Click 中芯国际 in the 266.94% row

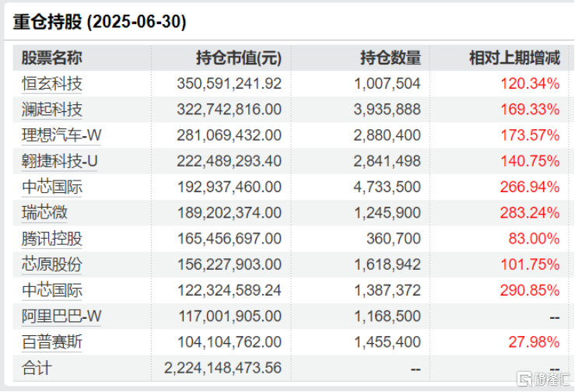(52, 187)
